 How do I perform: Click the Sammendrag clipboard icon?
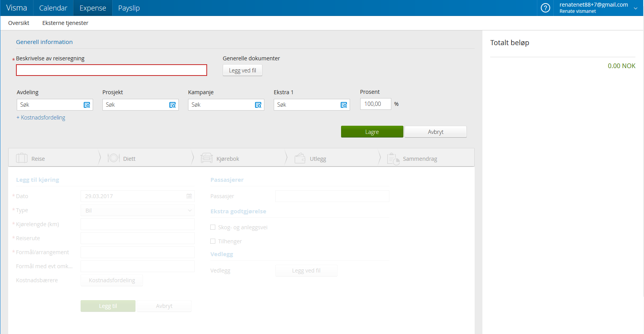point(393,159)
